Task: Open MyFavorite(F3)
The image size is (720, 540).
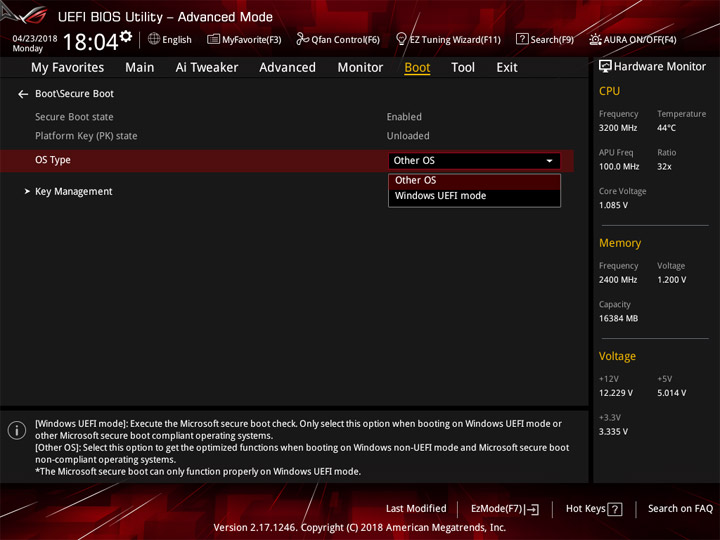Action: click(244, 39)
